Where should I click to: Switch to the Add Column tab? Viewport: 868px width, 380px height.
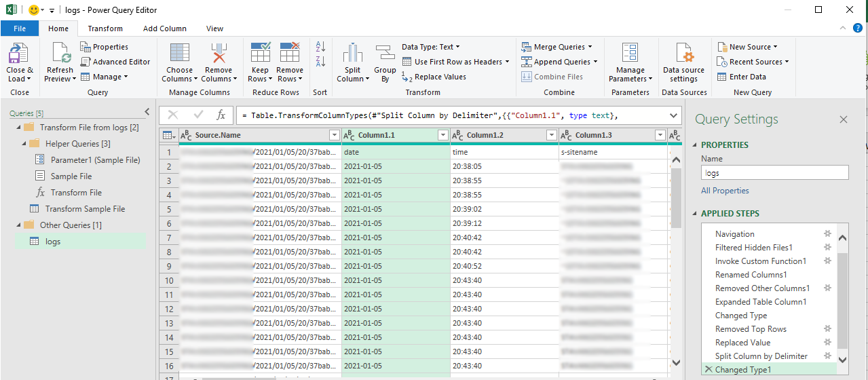[165, 28]
